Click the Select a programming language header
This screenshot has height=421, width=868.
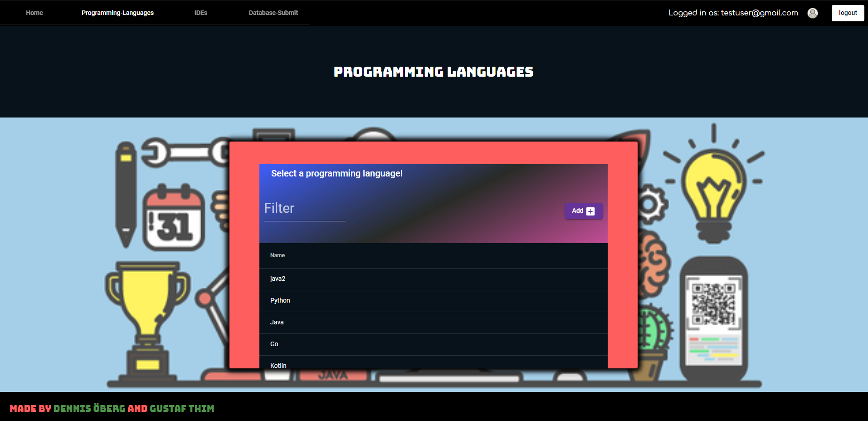pos(336,173)
